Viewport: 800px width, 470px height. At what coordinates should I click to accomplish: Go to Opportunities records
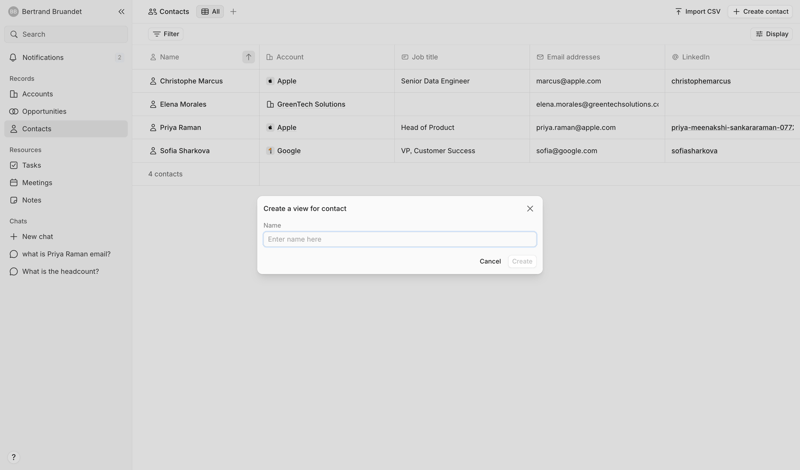coord(66,111)
